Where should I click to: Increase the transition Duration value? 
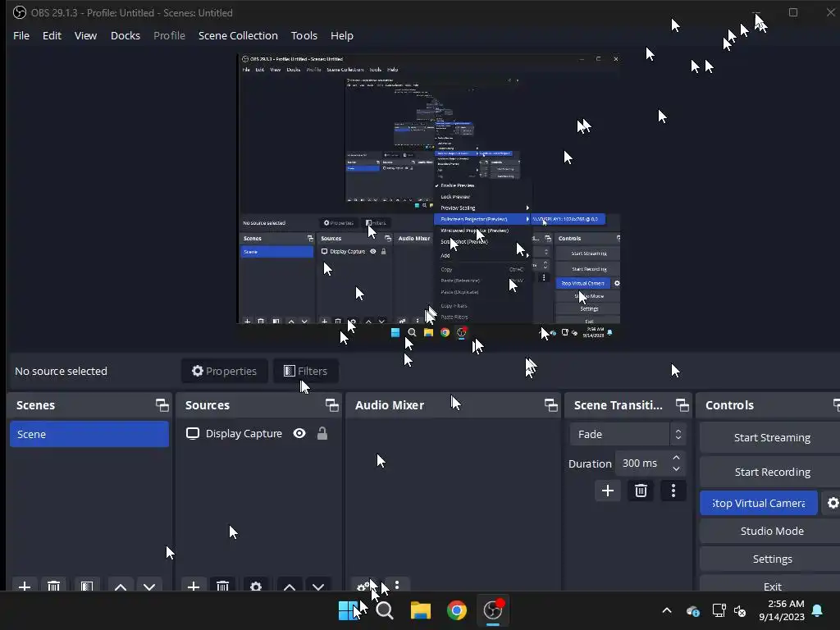[x=676, y=458]
